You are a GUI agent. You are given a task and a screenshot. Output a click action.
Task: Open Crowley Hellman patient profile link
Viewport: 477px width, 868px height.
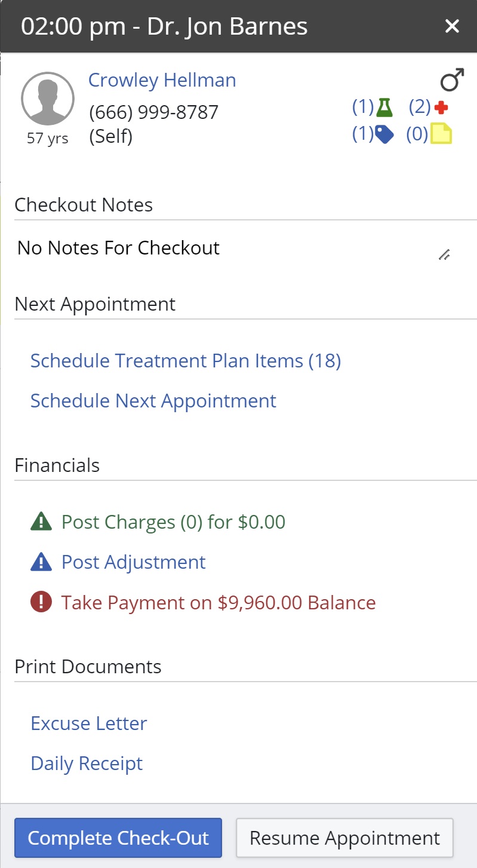[162, 80]
